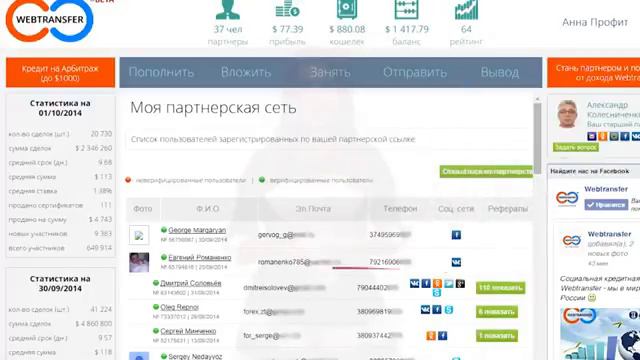The image size is (640, 360).
Task: Open Webtransfer Facebook page title link
Action: coord(606,189)
